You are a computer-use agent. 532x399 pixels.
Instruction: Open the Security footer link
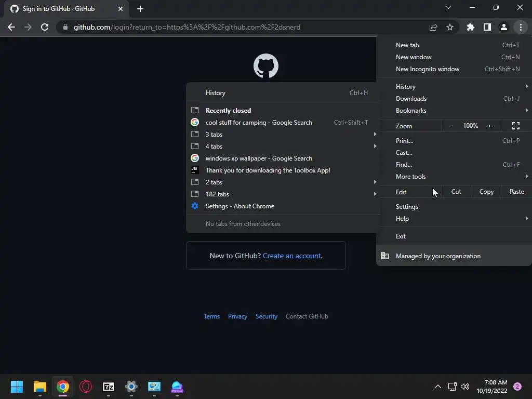tap(267, 316)
